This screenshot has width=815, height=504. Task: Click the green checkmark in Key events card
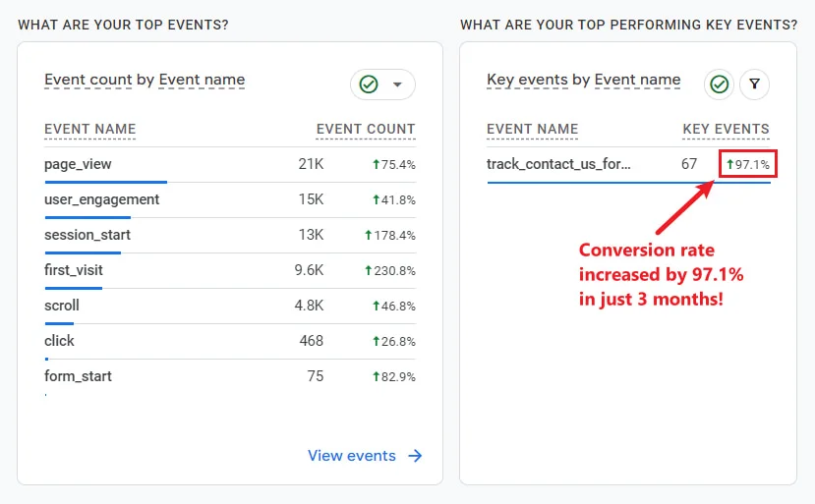(x=719, y=84)
